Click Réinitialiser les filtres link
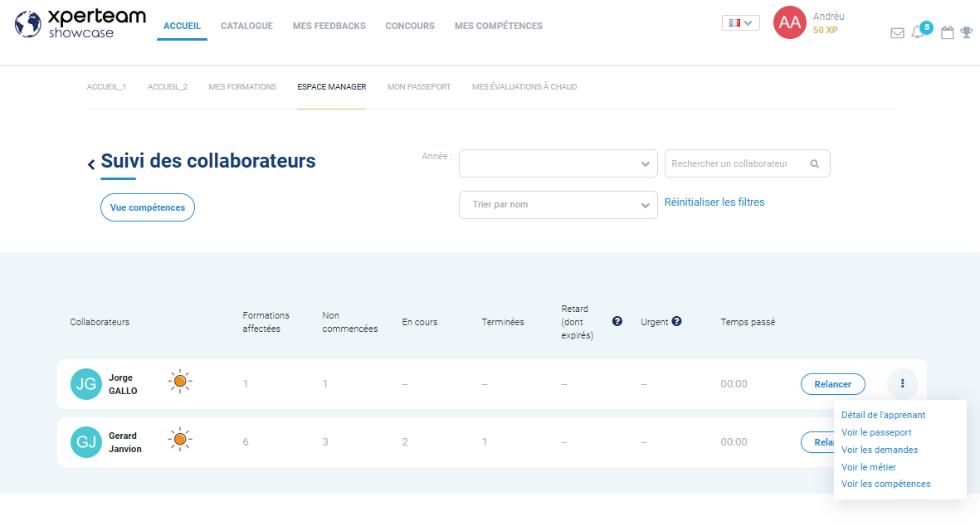 (714, 202)
